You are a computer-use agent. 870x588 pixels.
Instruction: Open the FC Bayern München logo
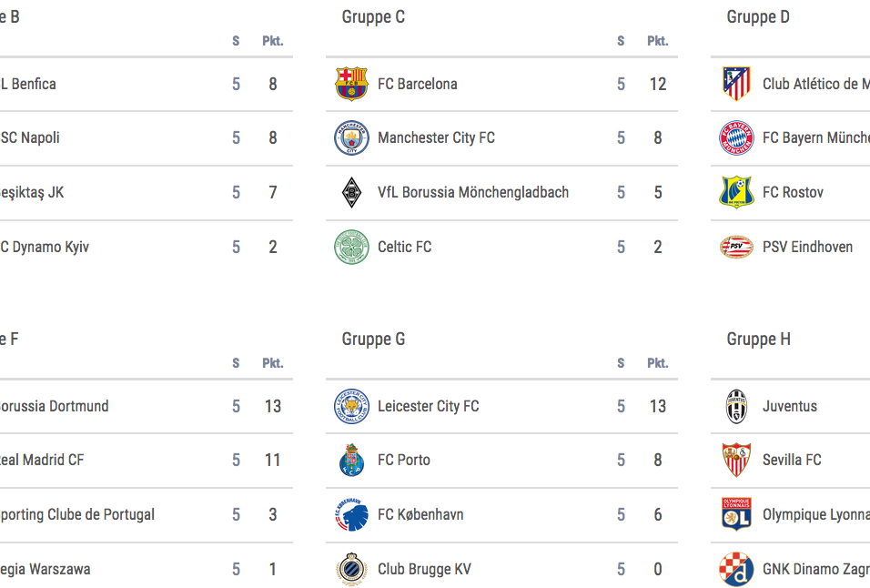click(736, 138)
